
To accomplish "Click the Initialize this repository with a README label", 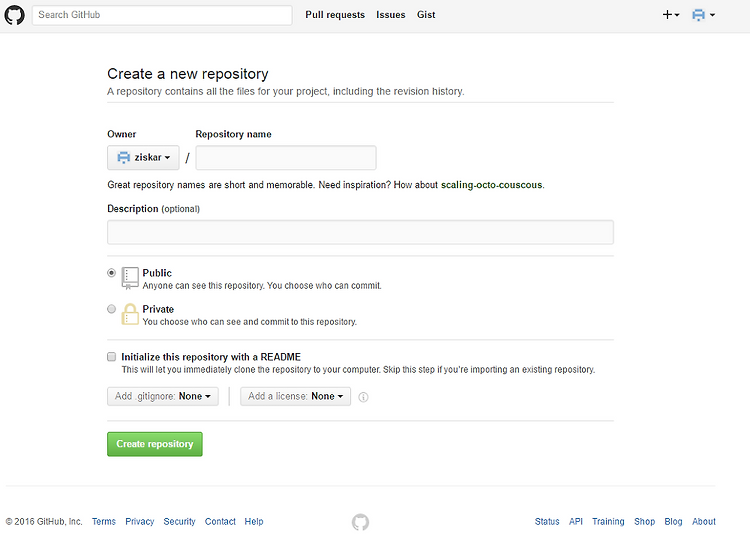I will click(x=211, y=357).
